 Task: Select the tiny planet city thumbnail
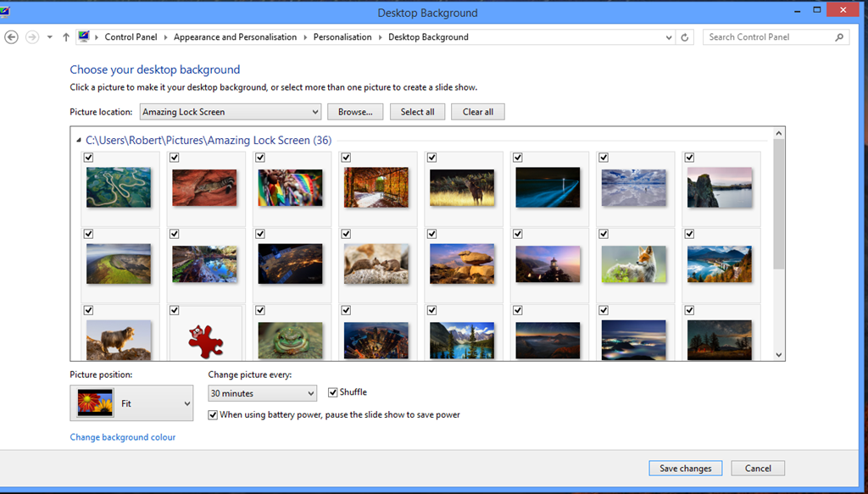[x=376, y=341]
